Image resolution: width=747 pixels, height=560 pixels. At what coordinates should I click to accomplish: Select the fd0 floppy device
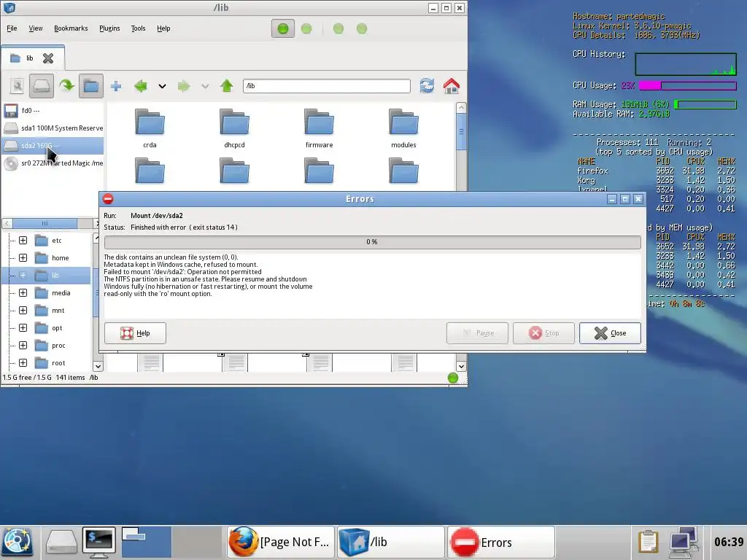pos(53,111)
